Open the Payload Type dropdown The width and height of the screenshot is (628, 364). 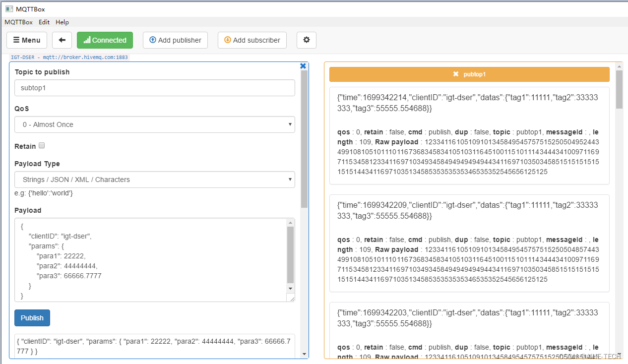tap(155, 180)
